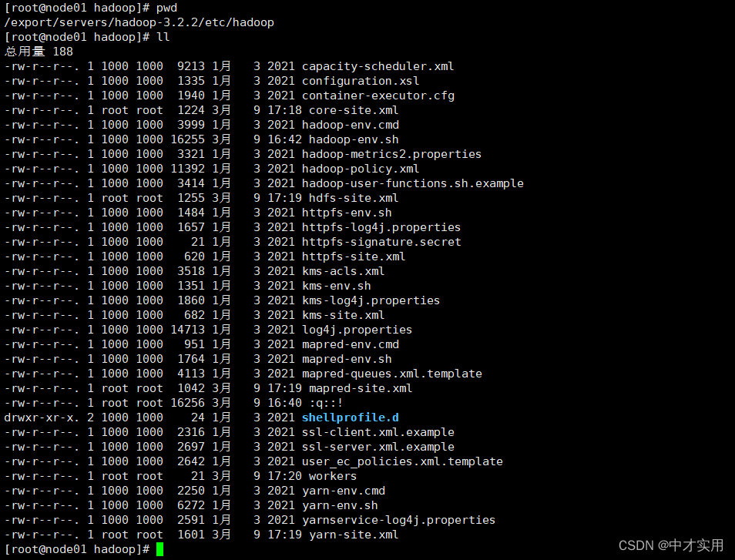Select the oddly named :q::! file
Screen dimensions: 735x560
point(326,403)
